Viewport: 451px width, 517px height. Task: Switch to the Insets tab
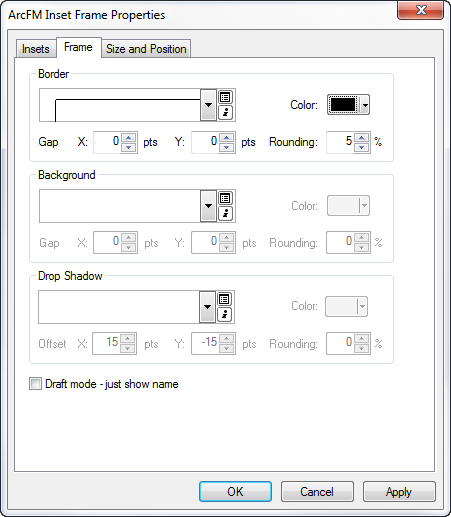[x=36, y=49]
